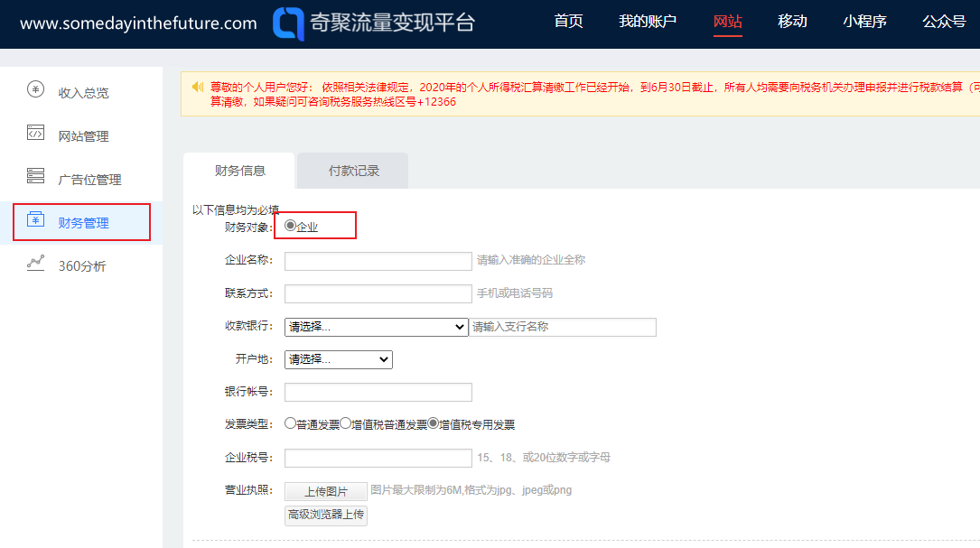980x548 pixels.
Task: Go to 首页 from the top menu
Action: click(x=569, y=21)
